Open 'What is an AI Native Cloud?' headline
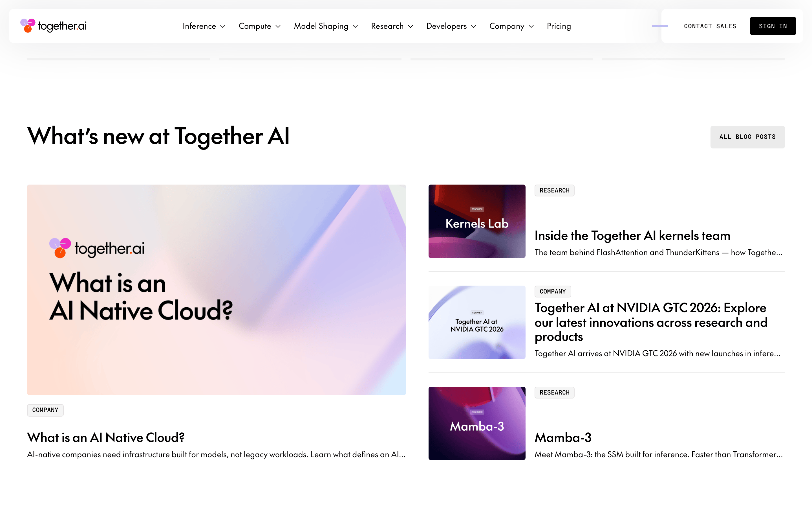812x508 pixels. 106,437
